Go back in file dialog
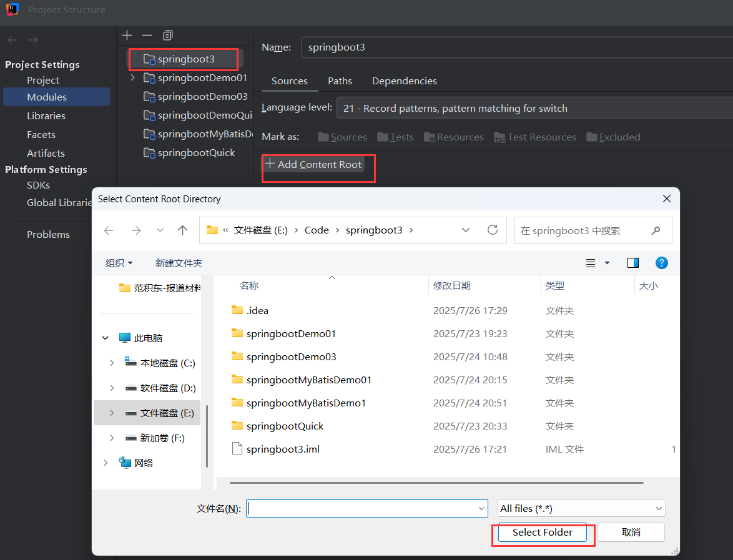This screenshot has width=733, height=560. pos(109,230)
